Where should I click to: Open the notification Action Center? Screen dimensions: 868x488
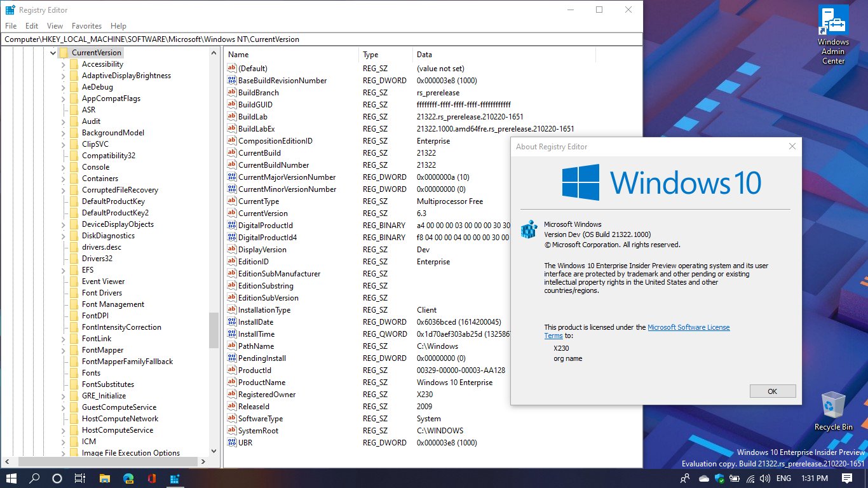tap(847, 478)
